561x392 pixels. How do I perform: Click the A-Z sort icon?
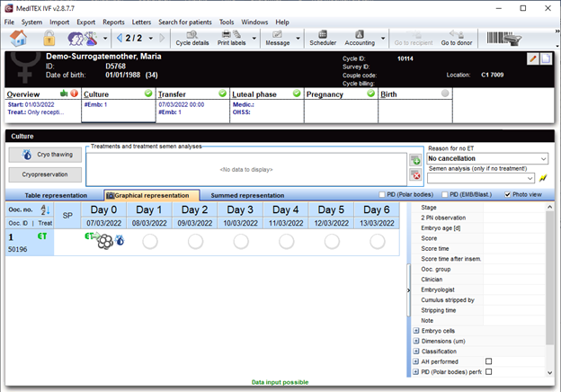pyautogui.click(x=46, y=209)
